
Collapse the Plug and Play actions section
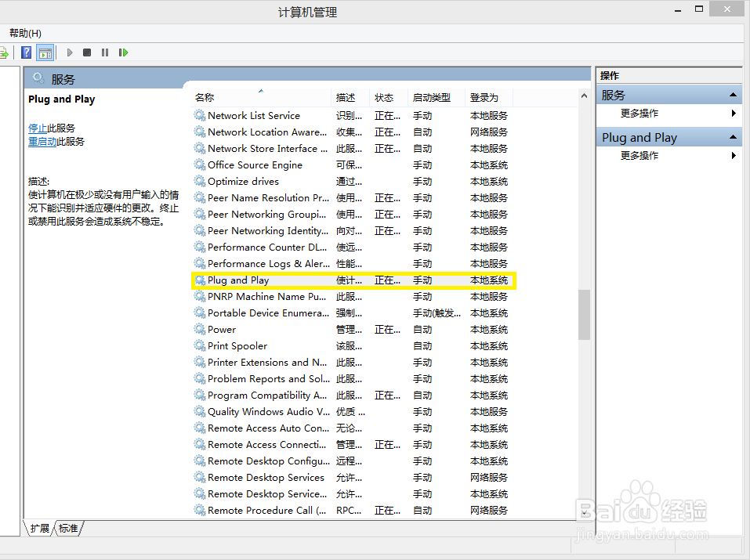tap(732, 137)
